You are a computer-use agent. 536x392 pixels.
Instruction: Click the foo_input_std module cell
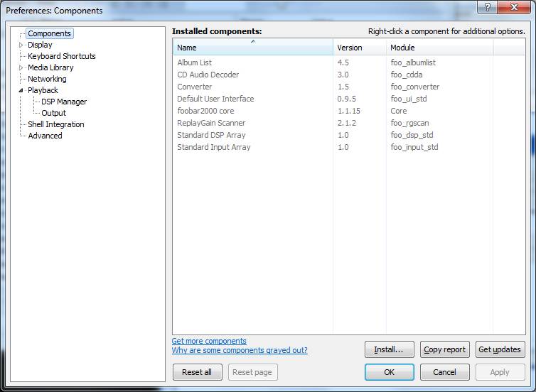414,147
